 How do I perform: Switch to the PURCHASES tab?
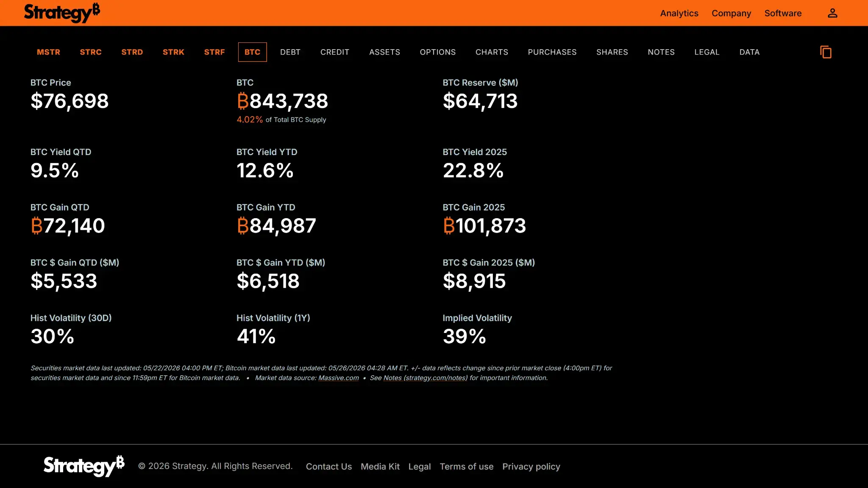[x=552, y=52]
